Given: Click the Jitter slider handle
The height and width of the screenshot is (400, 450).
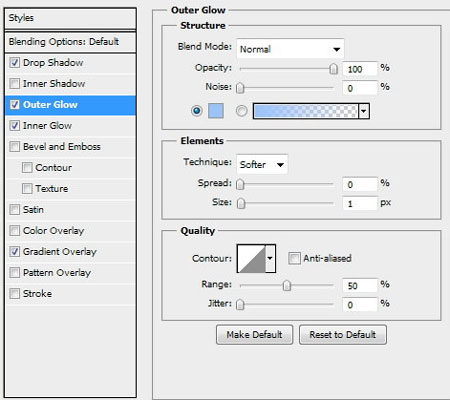Looking at the screenshot, I should [240, 304].
